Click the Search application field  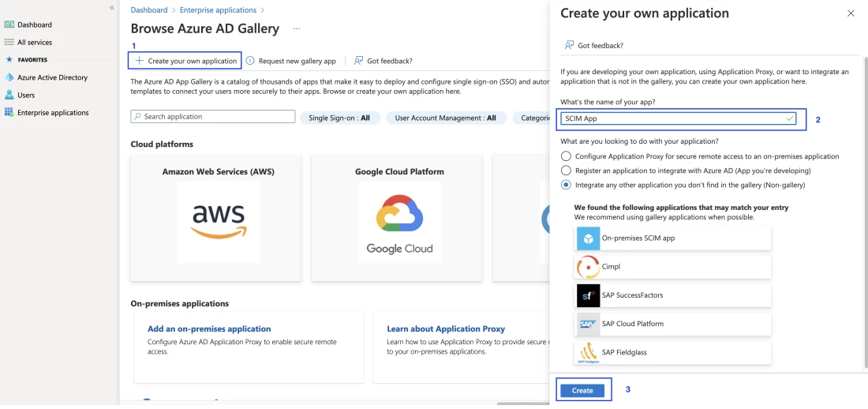click(213, 117)
